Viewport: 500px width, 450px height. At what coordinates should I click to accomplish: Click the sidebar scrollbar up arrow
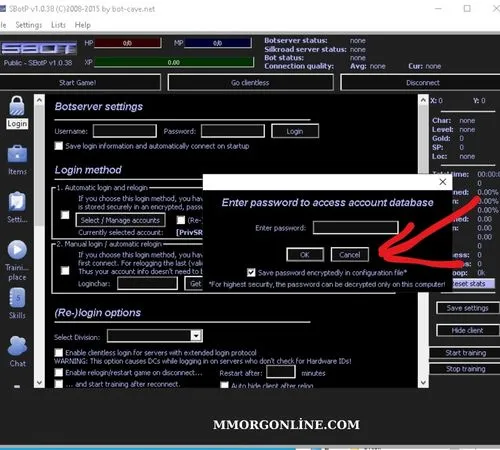[x=39, y=100]
